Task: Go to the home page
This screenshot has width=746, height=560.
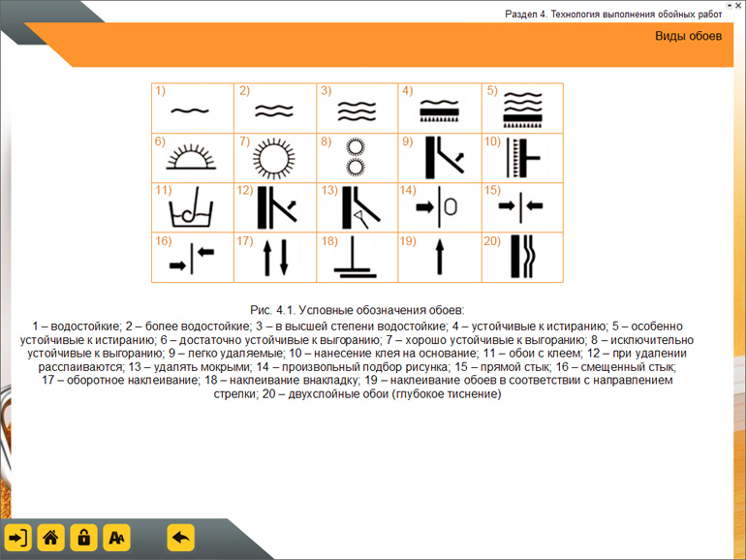Action: pyautogui.click(x=50, y=538)
